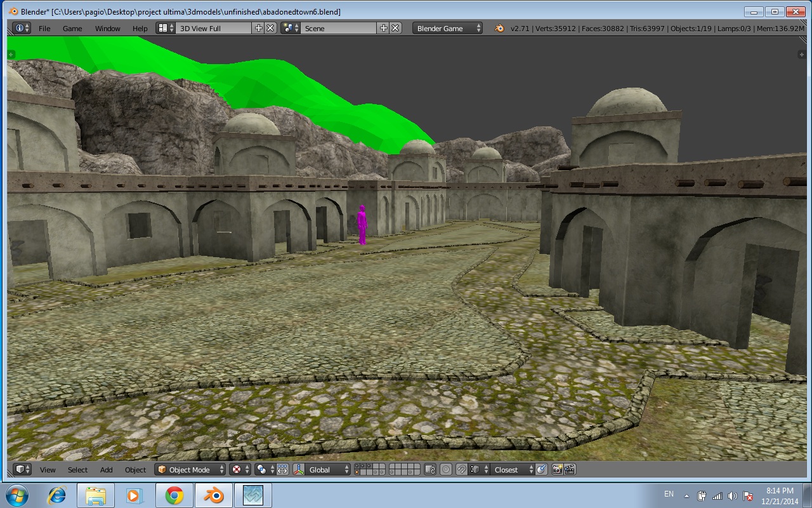Viewport: 812px width, 508px height.
Task: Open the screen layout browse icon
Action: pos(166,28)
